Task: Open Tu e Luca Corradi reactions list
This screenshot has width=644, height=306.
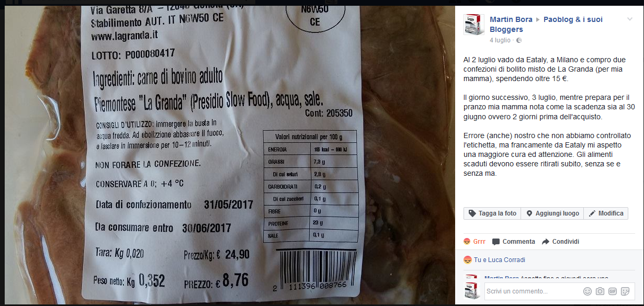Action: click(x=500, y=260)
